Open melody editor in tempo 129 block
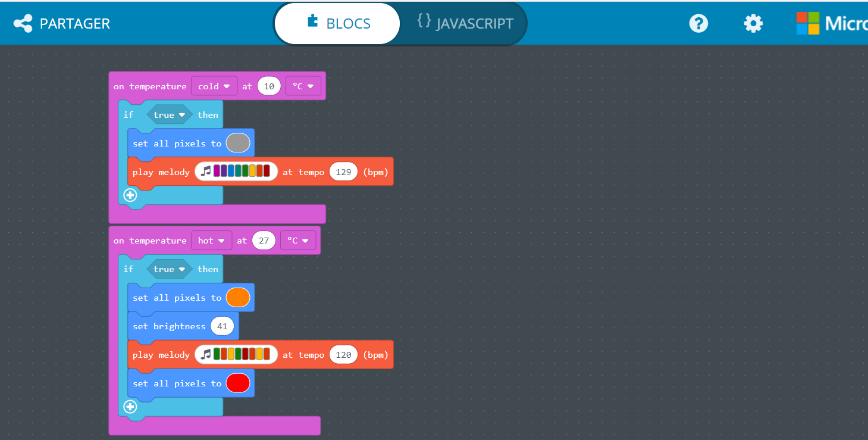The image size is (868, 440). coord(236,171)
